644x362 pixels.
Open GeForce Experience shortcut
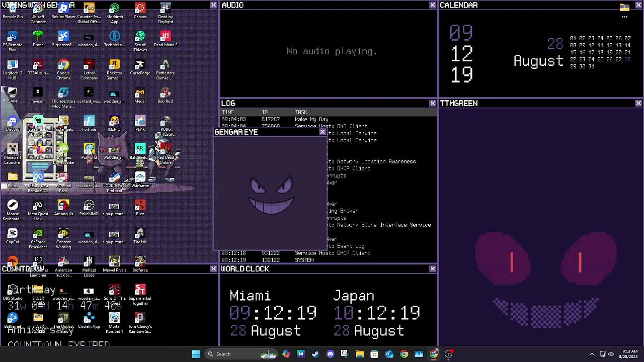38,239
